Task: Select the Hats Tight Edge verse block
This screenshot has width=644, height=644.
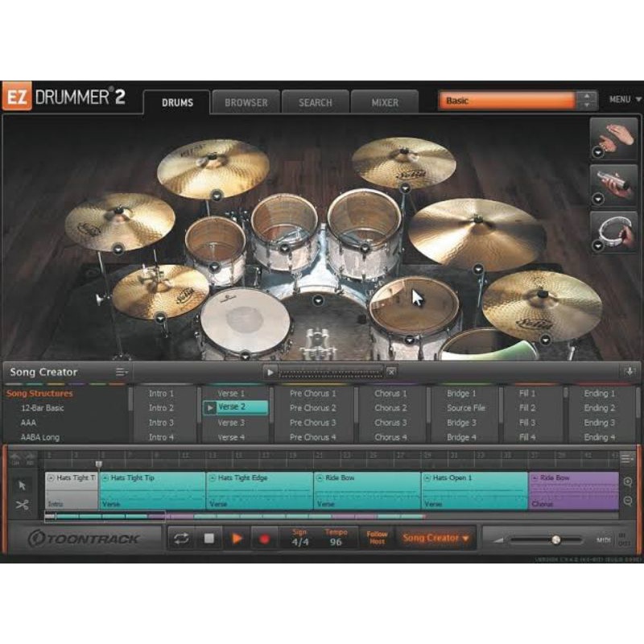Action: pos(259,490)
